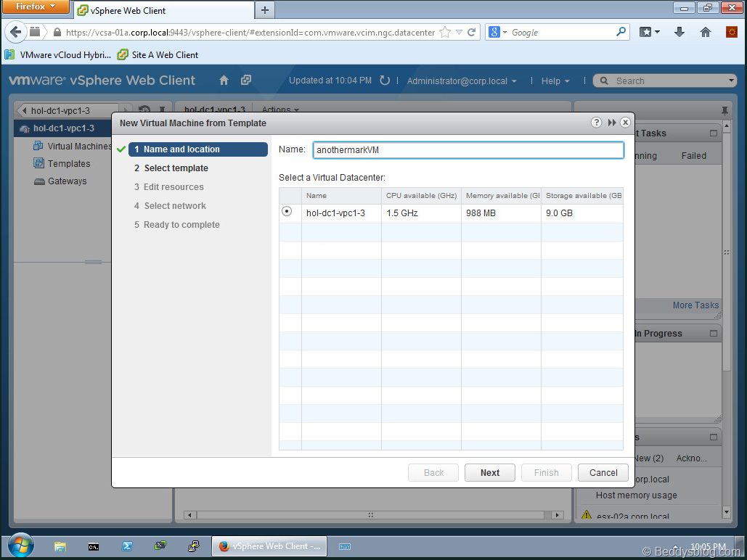The image size is (747, 560).
Task: Click the magnifier in Firefox search box
Action: tap(621, 32)
